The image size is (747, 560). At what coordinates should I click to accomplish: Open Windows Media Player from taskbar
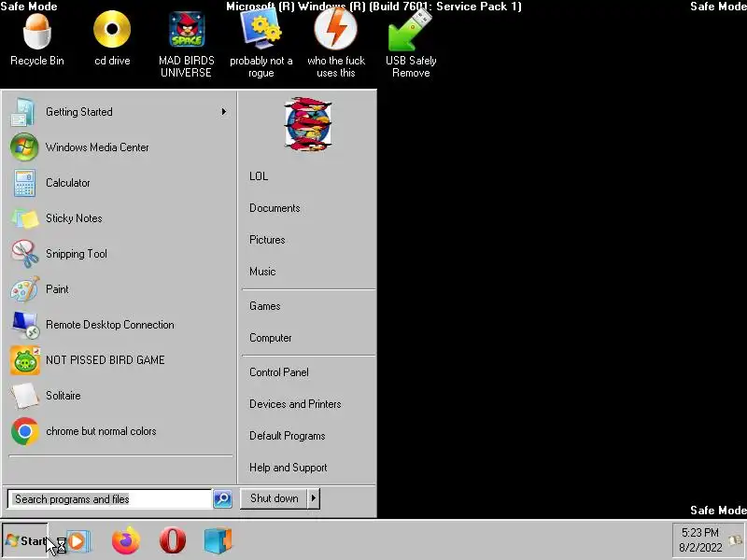point(78,541)
